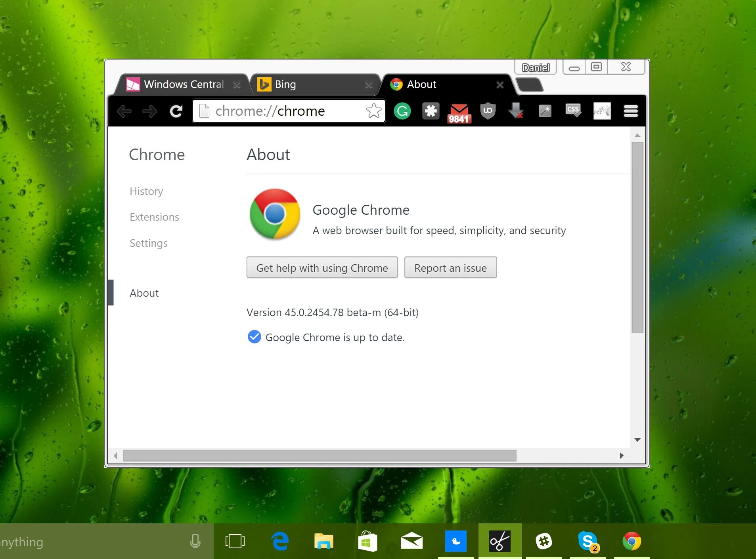Image resolution: width=756 pixels, height=559 pixels.
Task: Click the white square extension icon
Action: coord(602,111)
